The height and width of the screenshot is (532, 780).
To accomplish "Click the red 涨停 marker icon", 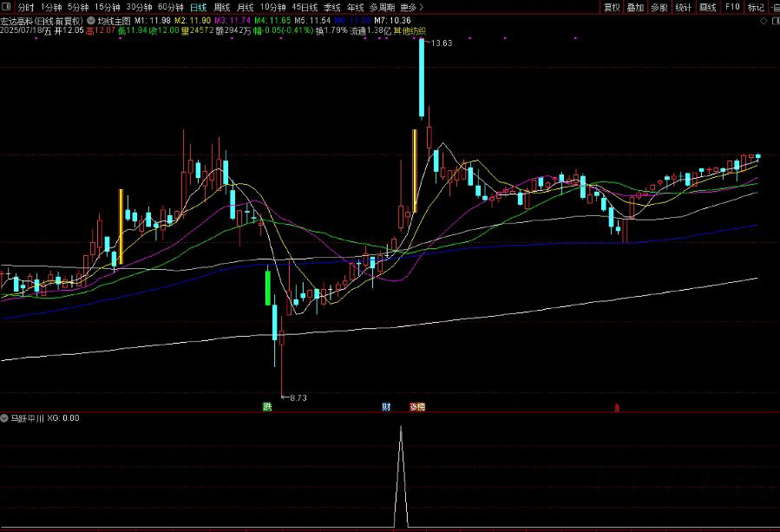I will (417, 406).
